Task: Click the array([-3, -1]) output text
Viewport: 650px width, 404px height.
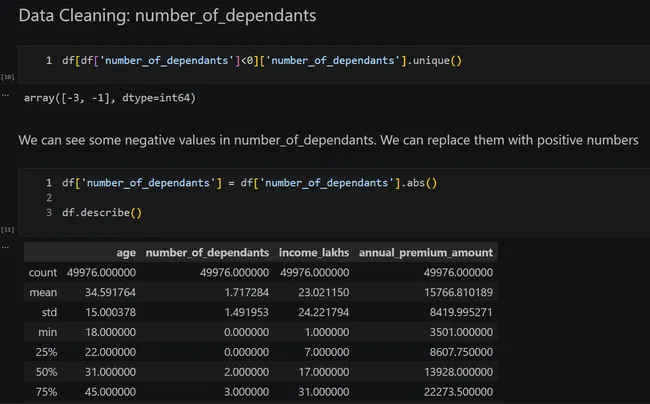Action: pos(109,98)
